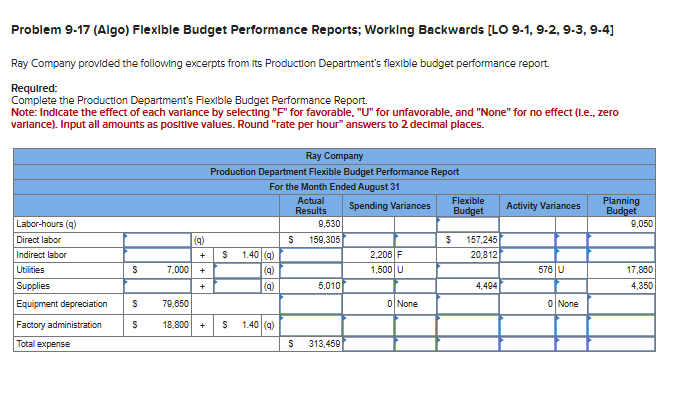Click Equipment depreciation planning budget input

621,304
